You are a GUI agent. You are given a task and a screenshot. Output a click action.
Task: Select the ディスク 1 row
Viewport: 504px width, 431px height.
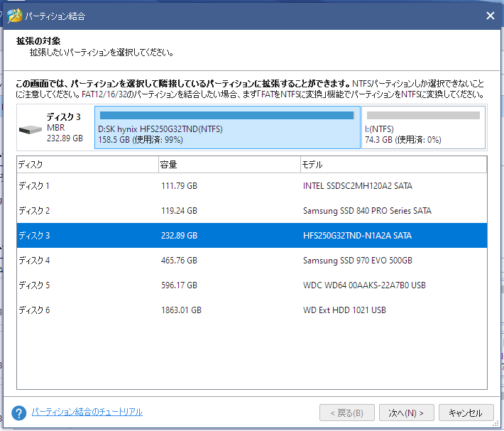click(252, 186)
